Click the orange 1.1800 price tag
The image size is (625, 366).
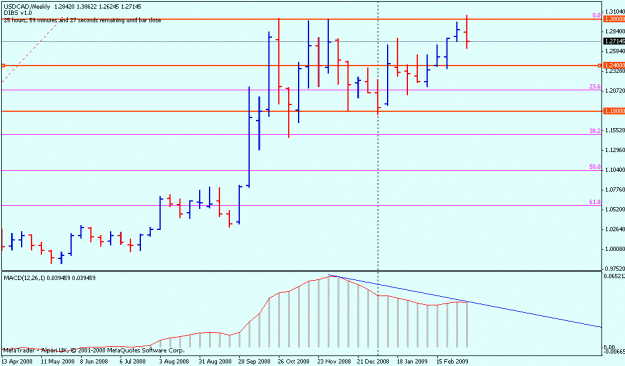click(614, 111)
